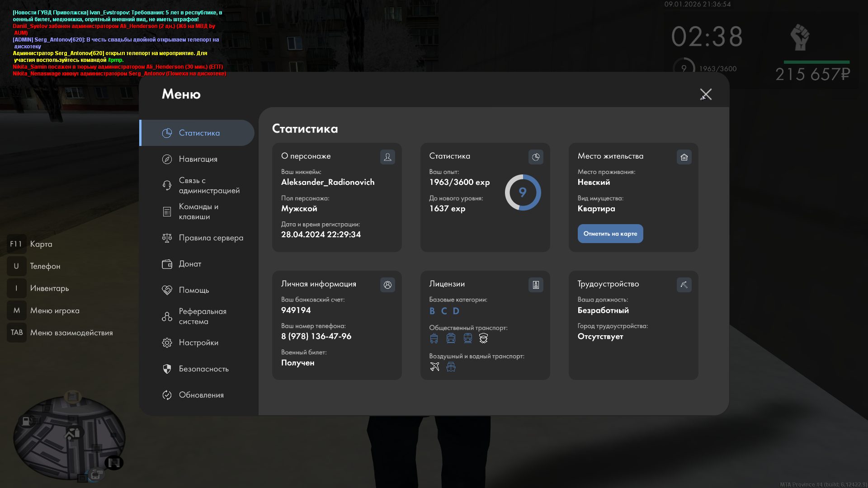Click the boat license icon
This screenshot has height=488, width=868.
tap(451, 366)
